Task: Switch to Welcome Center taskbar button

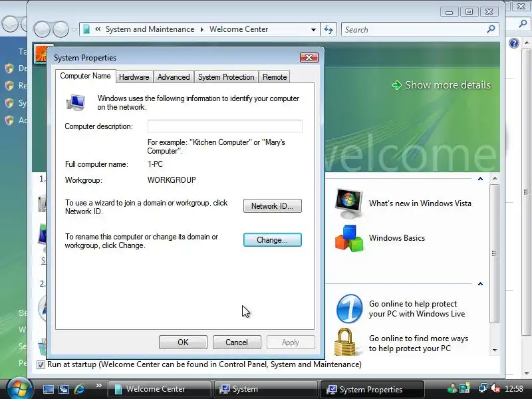Action: (159, 389)
